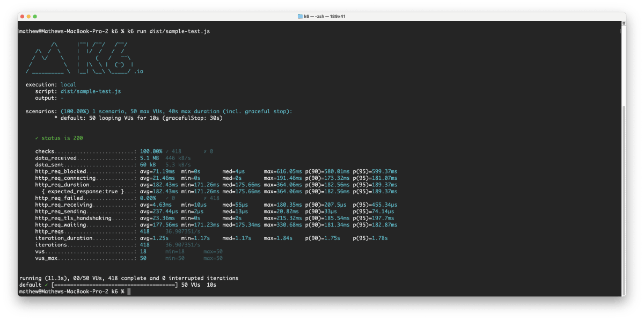
Task: Click the http_req_blocked 'avg=71.19ms' value
Action: [x=157, y=171]
